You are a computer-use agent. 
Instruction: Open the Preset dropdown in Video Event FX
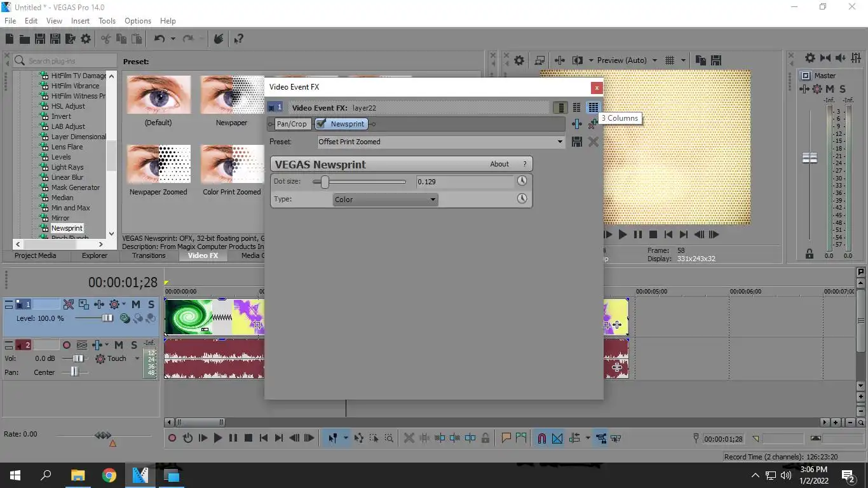tap(560, 142)
